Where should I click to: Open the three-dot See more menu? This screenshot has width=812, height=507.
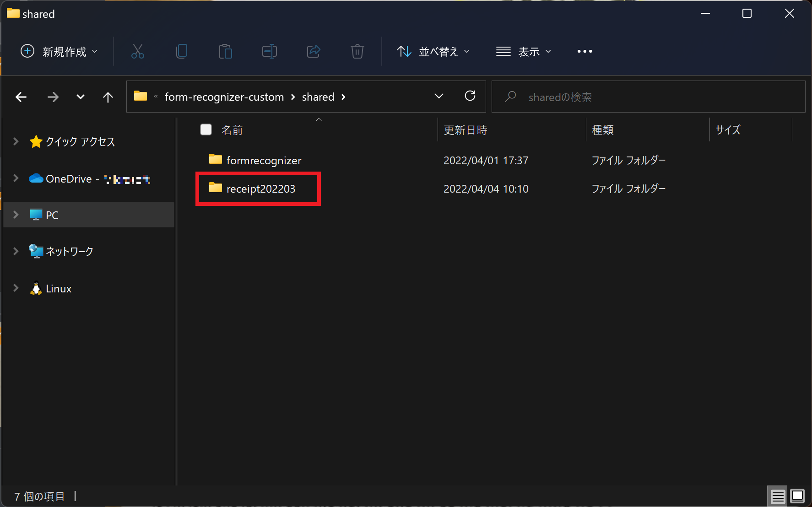(585, 51)
